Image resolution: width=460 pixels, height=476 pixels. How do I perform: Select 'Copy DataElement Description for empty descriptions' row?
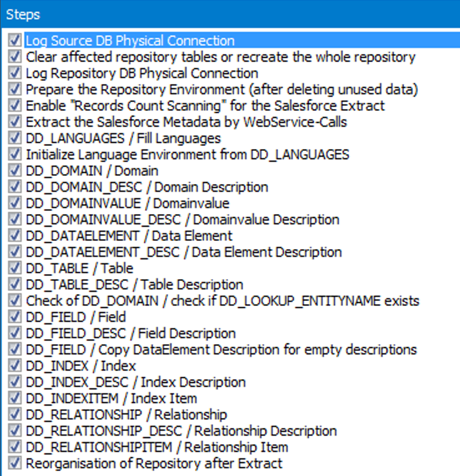point(221,349)
